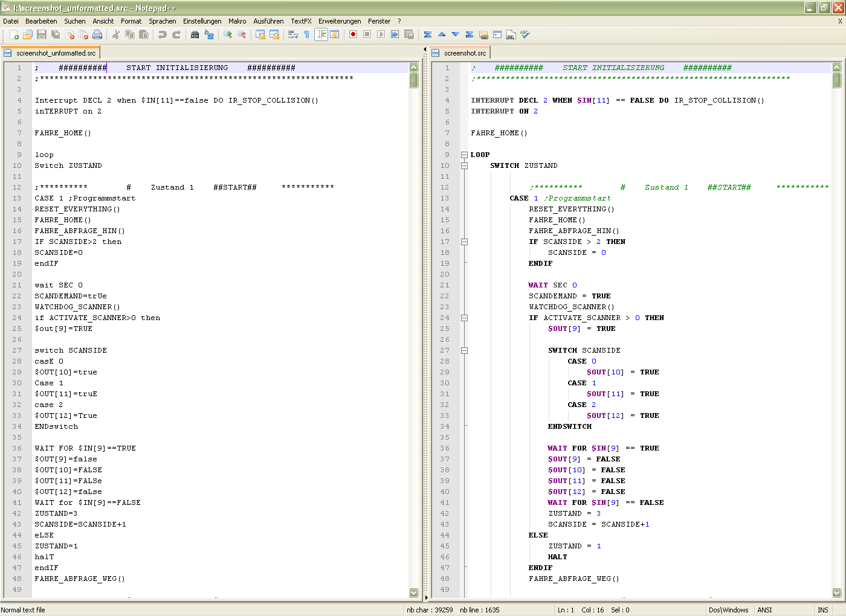
Task: Toggle user-defined language dialog icon
Action: 335,35
